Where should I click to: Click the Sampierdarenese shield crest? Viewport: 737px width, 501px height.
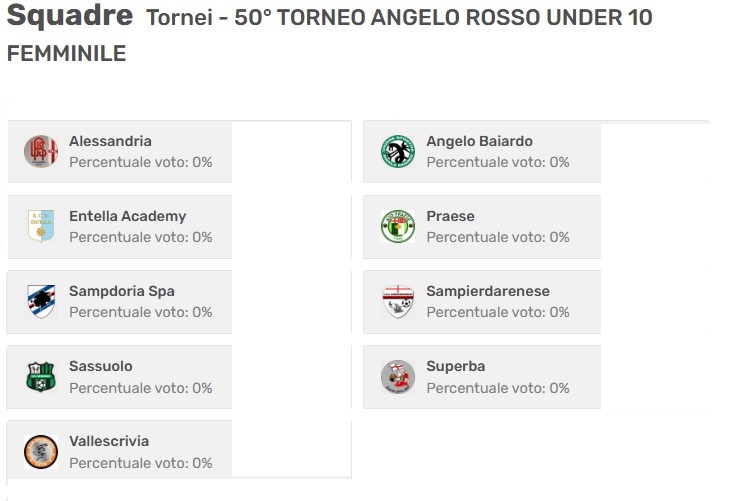(398, 301)
